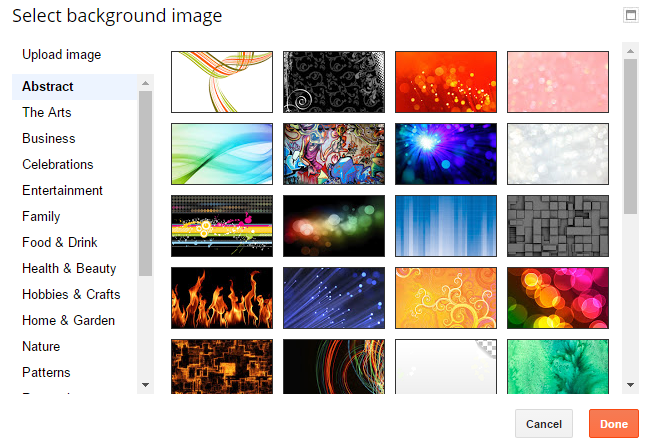This screenshot has height=447, width=646.
Task: Choose the black floral pattern thumbnail
Action: pyautogui.click(x=333, y=82)
